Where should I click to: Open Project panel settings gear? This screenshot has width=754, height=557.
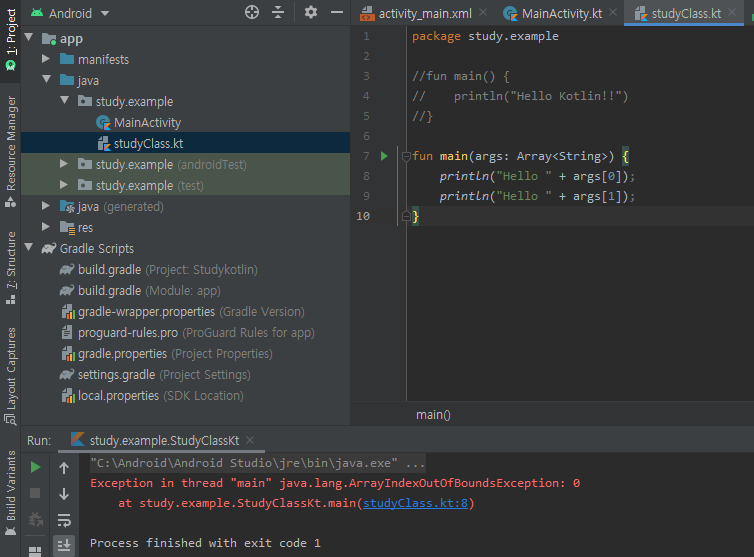tap(310, 12)
